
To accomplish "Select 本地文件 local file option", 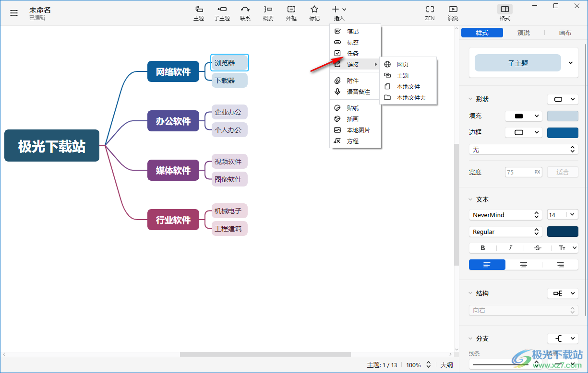I will (x=408, y=86).
